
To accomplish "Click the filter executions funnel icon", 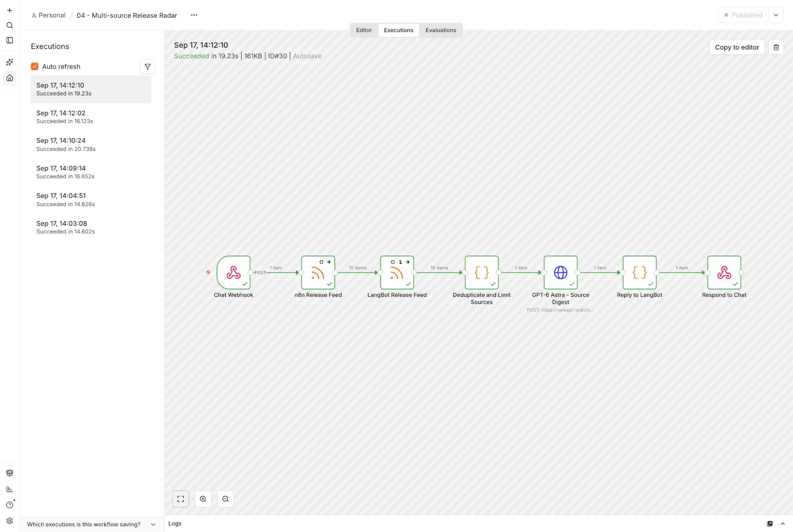I will [147, 66].
